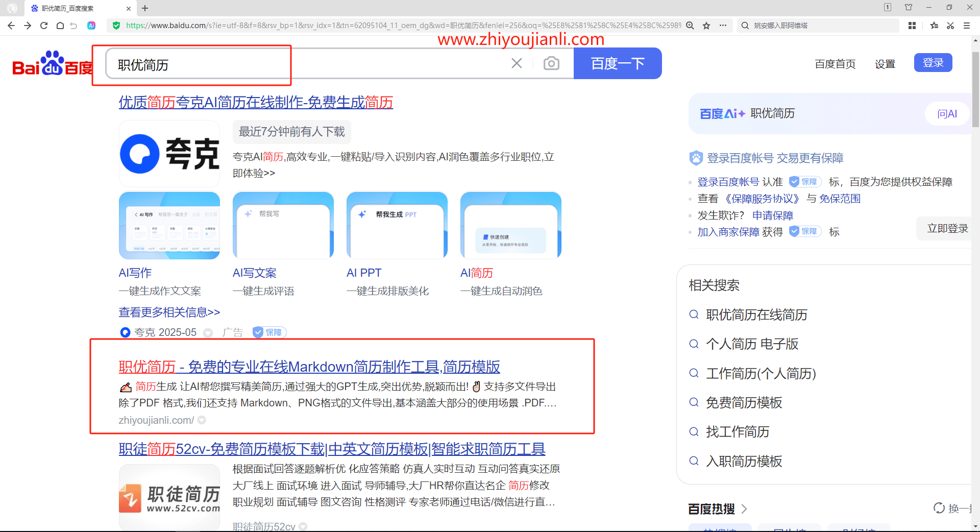The width and height of the screenshot is (980, 532).
Task: Search related 工作简历(个人简历)
Action: 761,373
